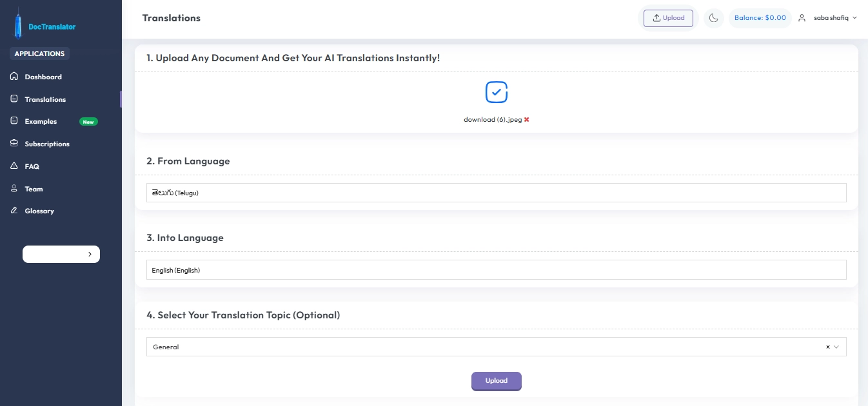
Task: Navigate to the Subscriptions section
Action: coord(47,144)
